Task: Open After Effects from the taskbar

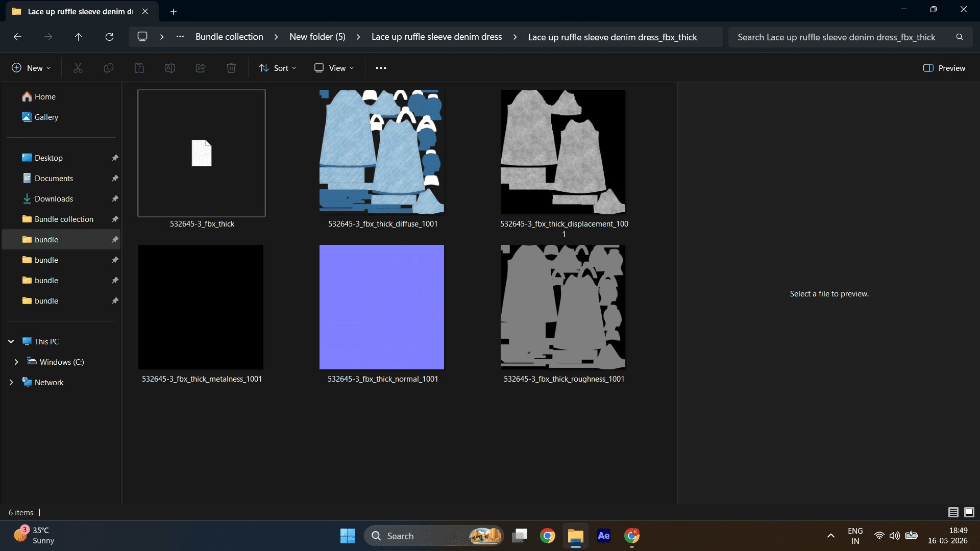Action: [604, 536]
